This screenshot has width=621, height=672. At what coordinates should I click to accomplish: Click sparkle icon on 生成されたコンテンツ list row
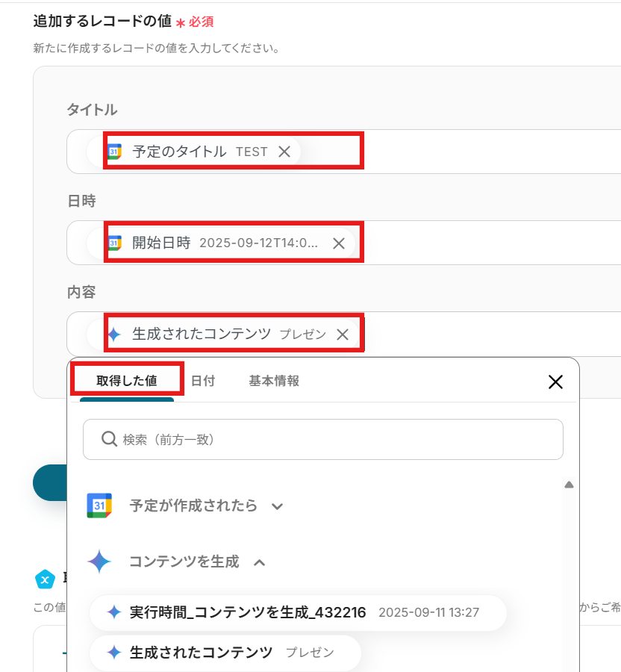pyautogui.click(x=114, y=653)
